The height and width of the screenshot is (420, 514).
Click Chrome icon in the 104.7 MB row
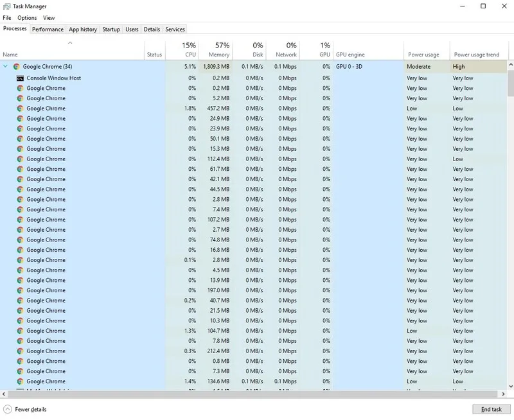click(x=20, y=331)
